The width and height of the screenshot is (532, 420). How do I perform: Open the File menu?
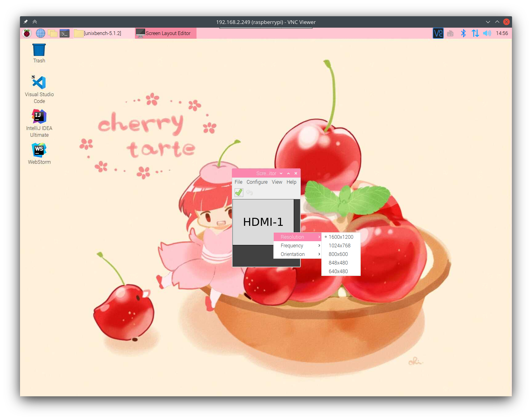pyautogui.click(x=238, y=182)
